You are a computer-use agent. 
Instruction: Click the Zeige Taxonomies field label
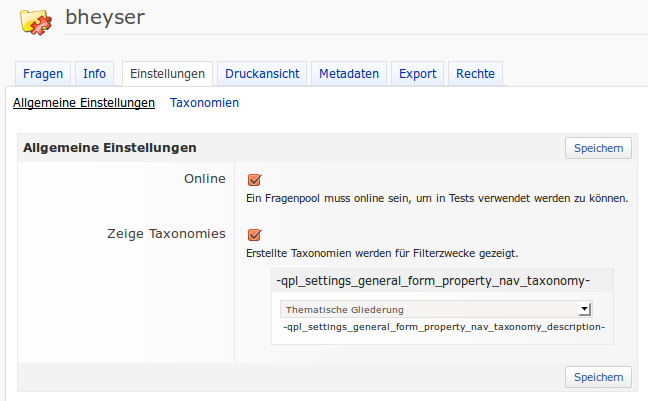click(166, 234)
